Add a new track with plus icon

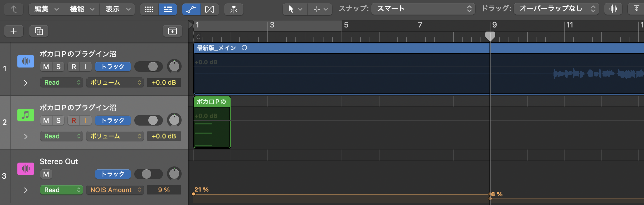pos(14,31)
